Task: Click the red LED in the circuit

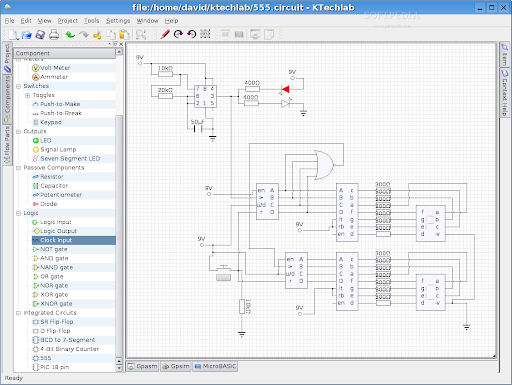Action: point(285,89)
